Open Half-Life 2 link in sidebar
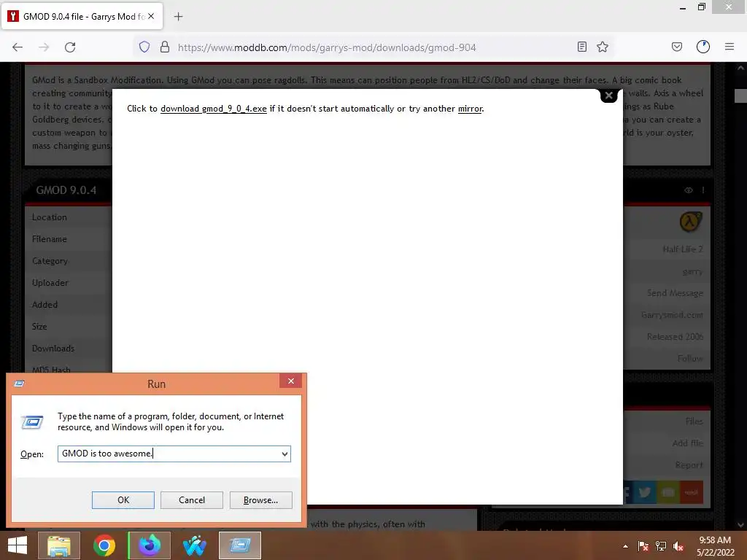 coord(683,249)
